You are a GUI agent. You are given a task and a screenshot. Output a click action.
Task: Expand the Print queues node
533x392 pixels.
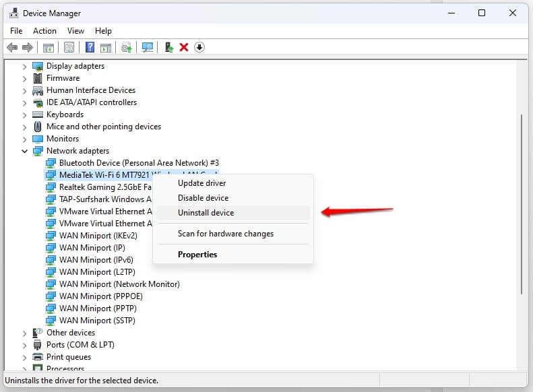tap(24, 358)
